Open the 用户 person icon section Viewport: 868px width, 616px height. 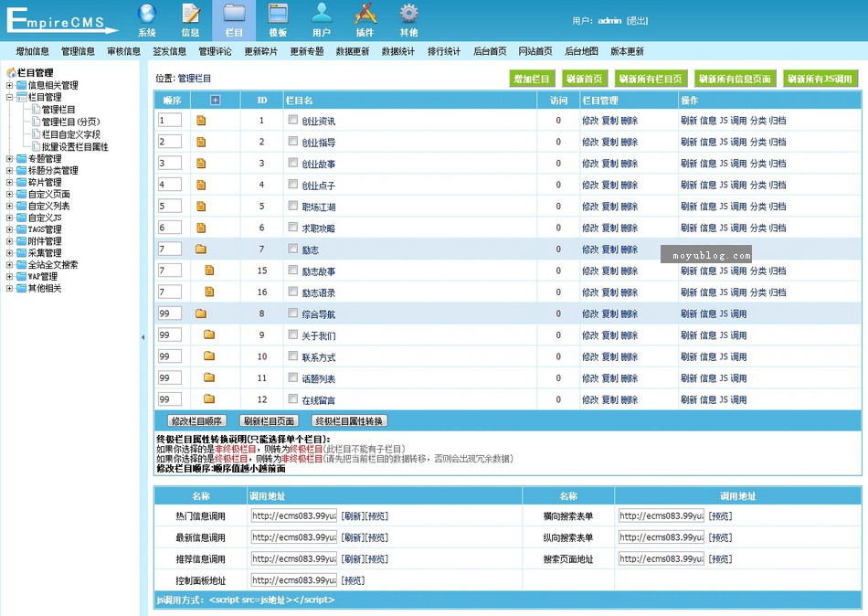click(321, 20)
